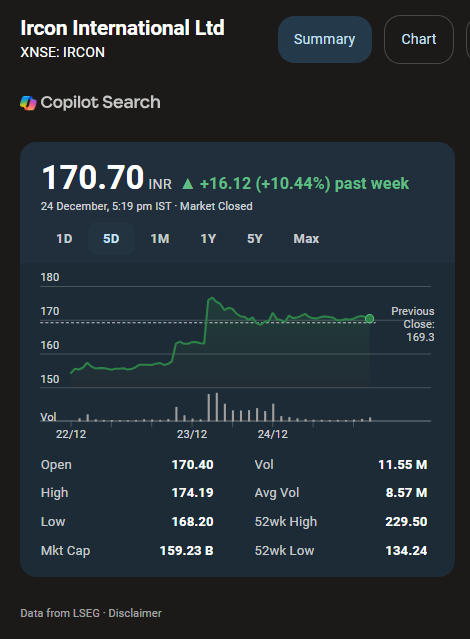
Task: Click the Low value 168.20
Action: pyautogui.click(x=192, y=522)
